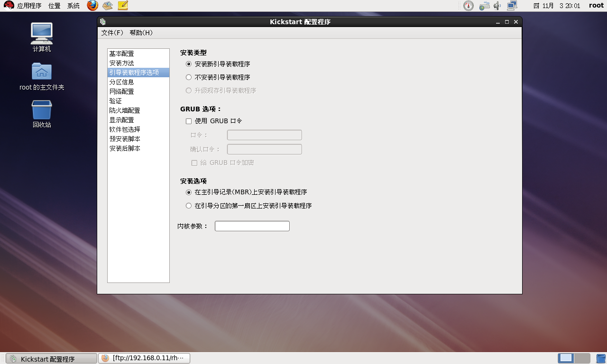Viewport: 607px width, 364px height.
Task: Select 安装新引导装载程序 radio button
Action: click(x=189, y=64)
